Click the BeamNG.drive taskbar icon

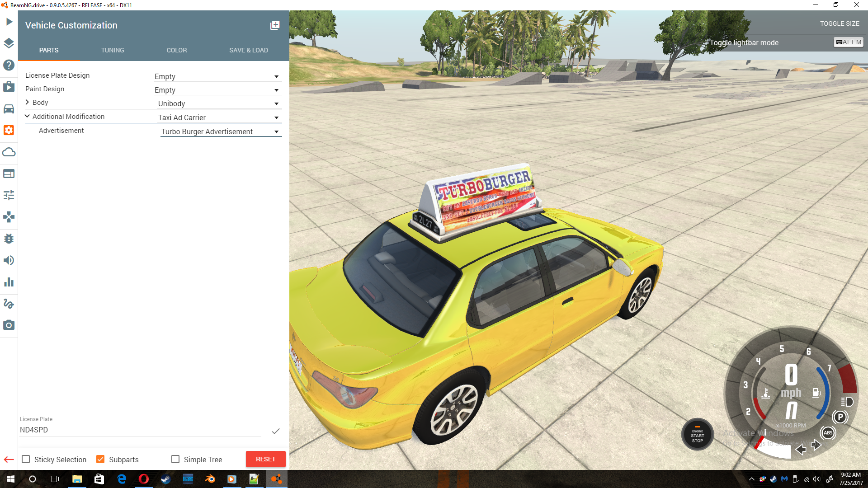click(277, 479)
